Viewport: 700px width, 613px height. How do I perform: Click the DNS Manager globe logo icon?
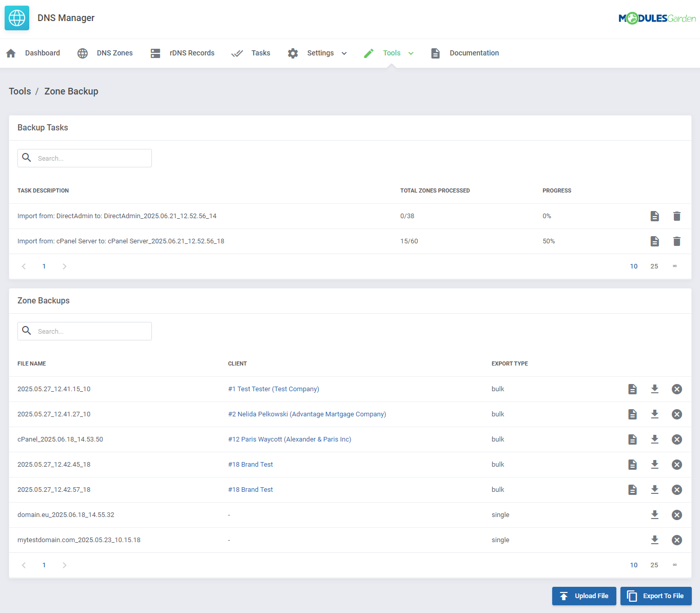(x=17, y=18)
